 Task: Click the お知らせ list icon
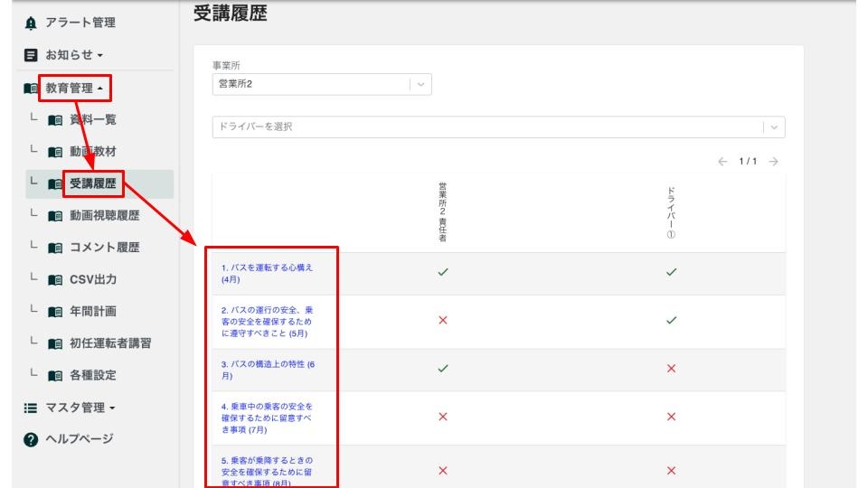(x=30, y=55)
